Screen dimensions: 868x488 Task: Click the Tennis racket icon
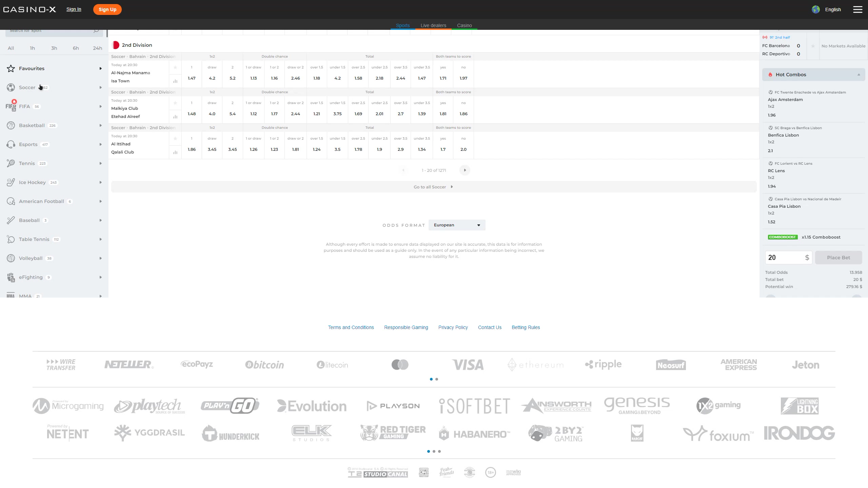(x=11, y=163)
